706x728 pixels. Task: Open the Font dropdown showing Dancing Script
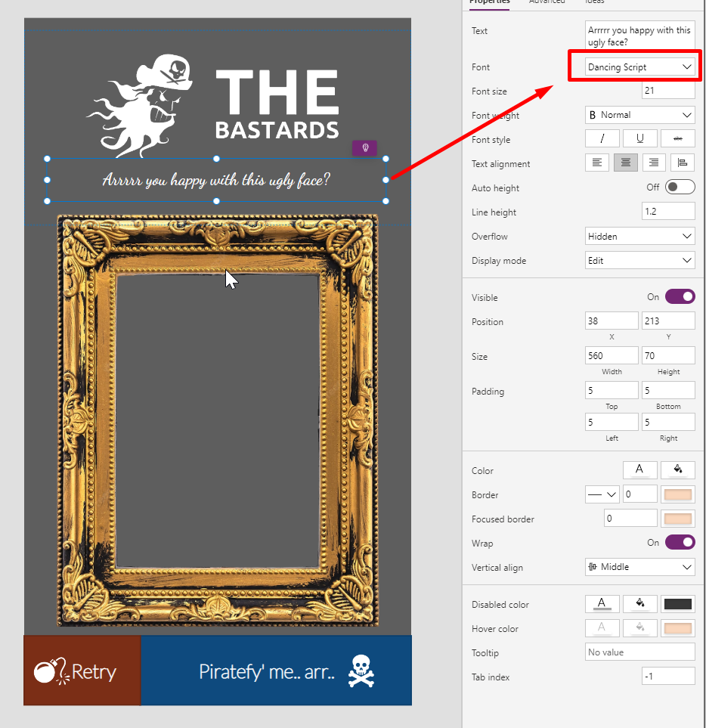639,67
